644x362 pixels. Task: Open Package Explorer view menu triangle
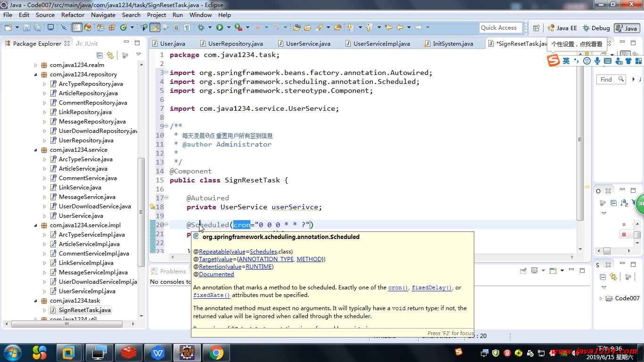[139, 54]
